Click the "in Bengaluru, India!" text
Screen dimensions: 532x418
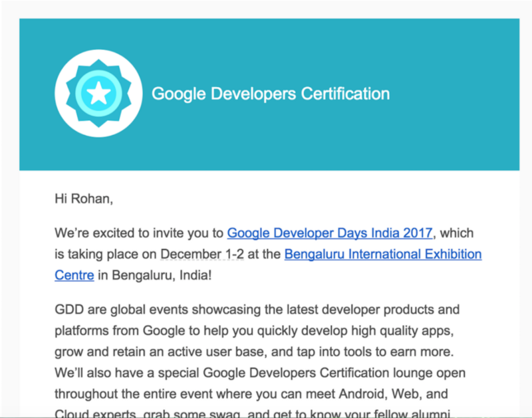[x=155, y=274]
